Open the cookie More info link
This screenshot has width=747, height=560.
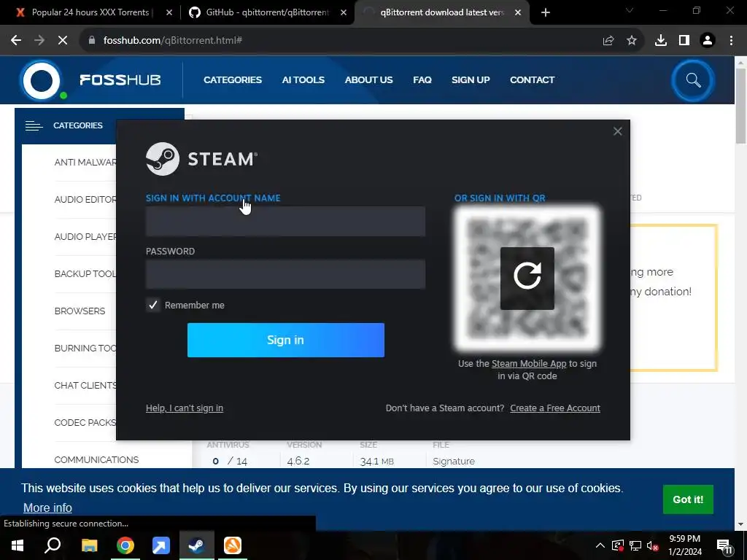47,508
